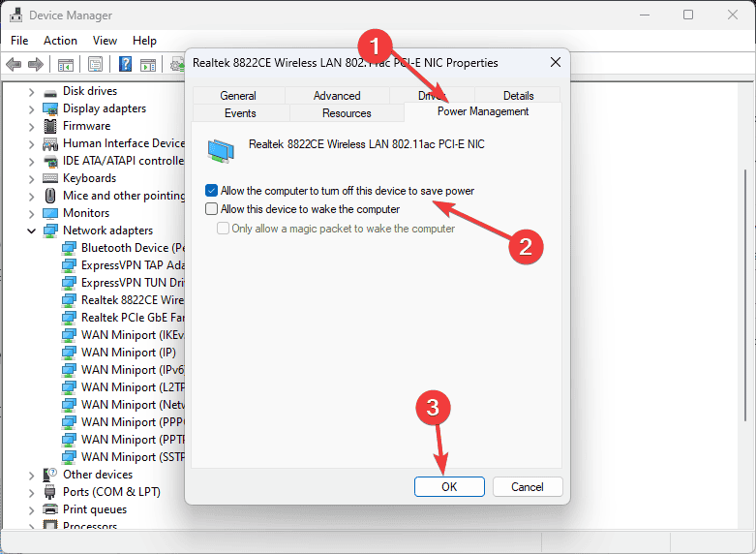The height and width of the screenshot is (554, 756).
Task: Click the Show/Hide Console Tree toolbar icon
Action: pyautogui.click(x=66, y=64)
